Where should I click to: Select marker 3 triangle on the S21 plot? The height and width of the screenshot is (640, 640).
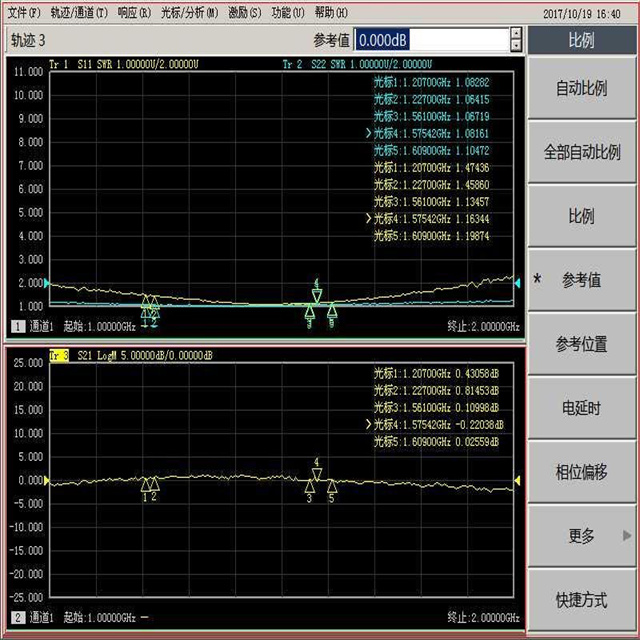pos(309,487)
